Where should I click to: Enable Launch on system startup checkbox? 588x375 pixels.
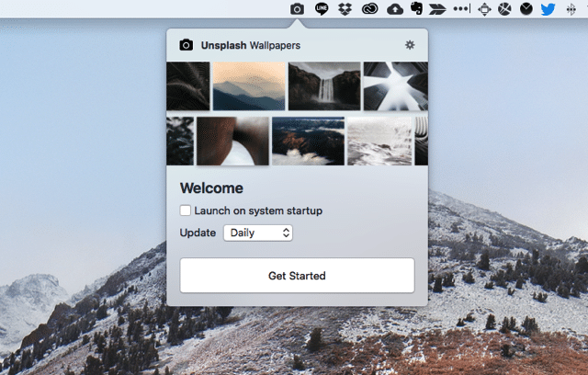pyautogui.click(x=186, y=210)
